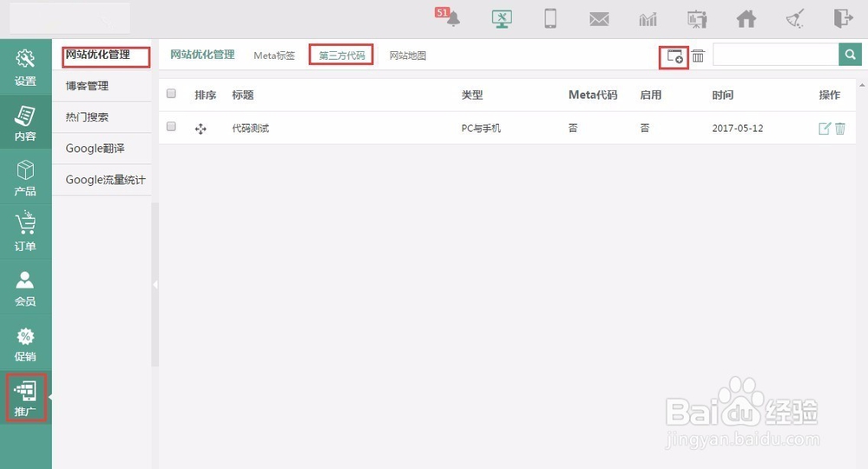Image resolution: width=868 pixels, height=469 pixels.
Task: Open the desktop monitor tools icon
Action: 502,19
